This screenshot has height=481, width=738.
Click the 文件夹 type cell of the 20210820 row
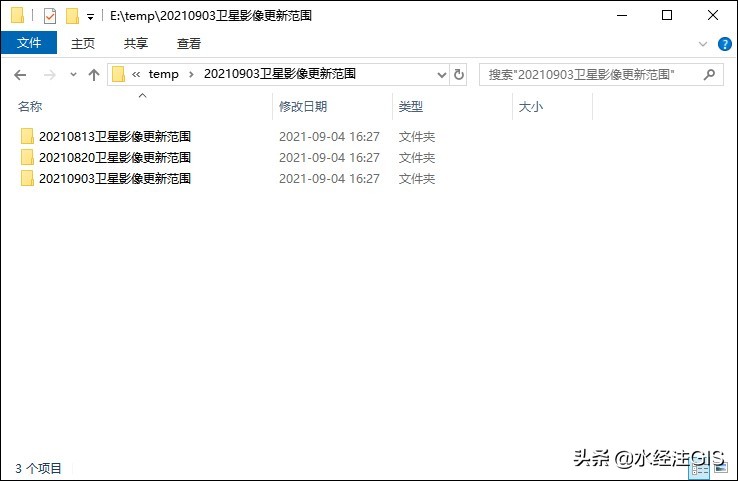click(417, 158)
